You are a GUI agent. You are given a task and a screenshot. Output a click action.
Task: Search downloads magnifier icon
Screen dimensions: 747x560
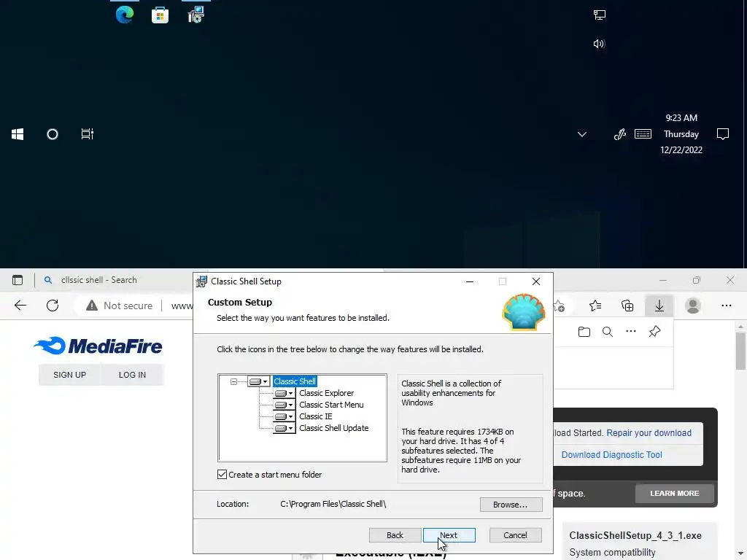[x=608, y=332]
